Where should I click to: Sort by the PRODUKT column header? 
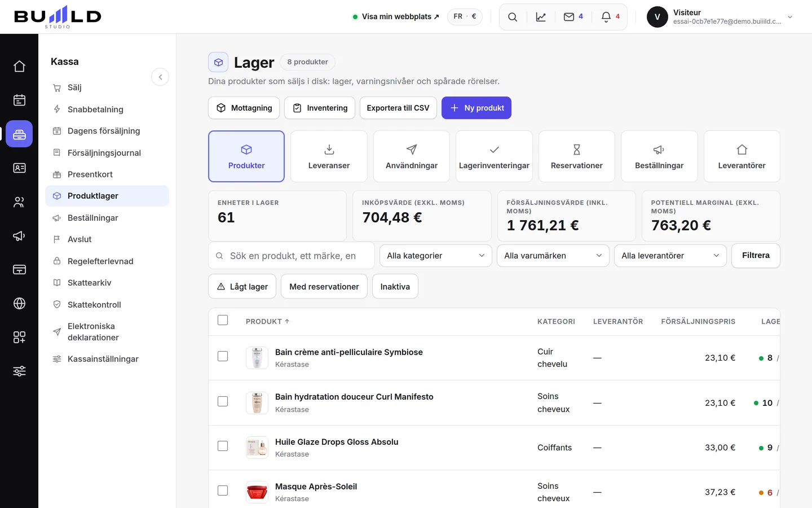point(267,322)
